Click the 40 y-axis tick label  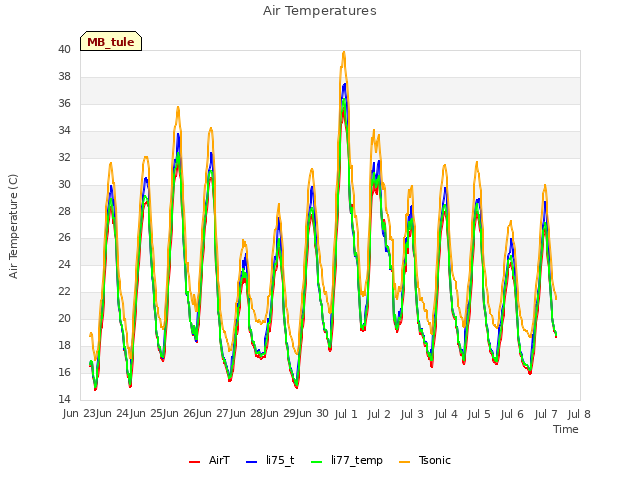click(64, 50)
